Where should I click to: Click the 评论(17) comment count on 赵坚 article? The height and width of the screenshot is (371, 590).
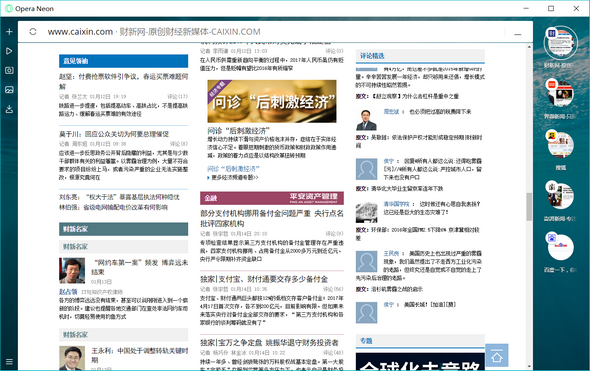[178, 97]
